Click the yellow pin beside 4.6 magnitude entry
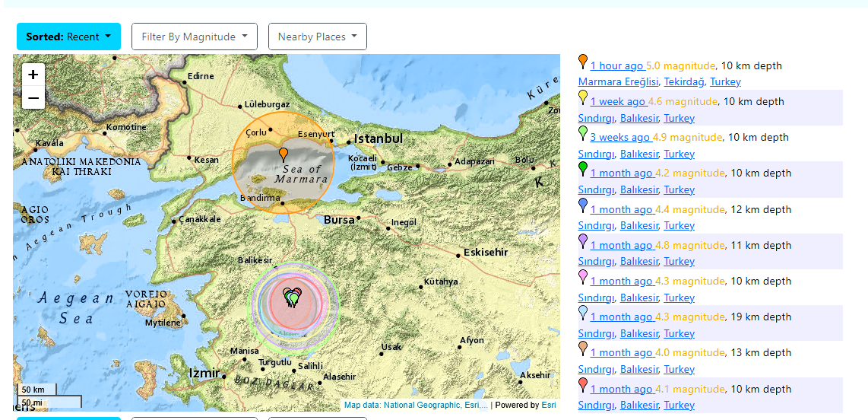The height and width of the screenshot is (420, 868). pos(583,97)
